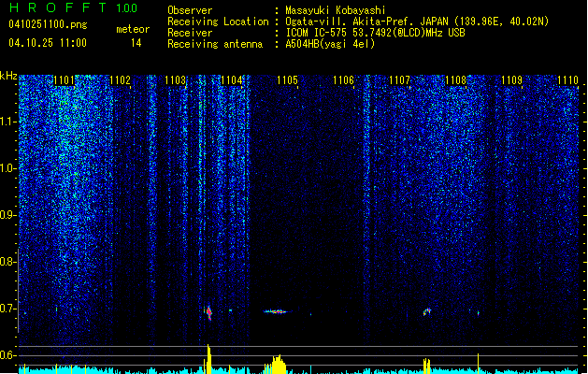Viewport: 588px width, 374px height.
Task: Click the 1110 time marker
Action: (x=567, y=80)
